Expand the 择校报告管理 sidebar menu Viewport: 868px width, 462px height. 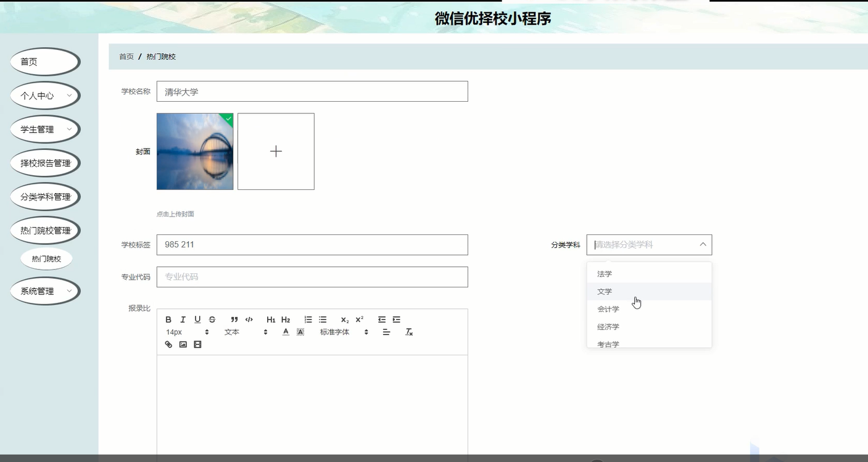[x=45, y=163]
